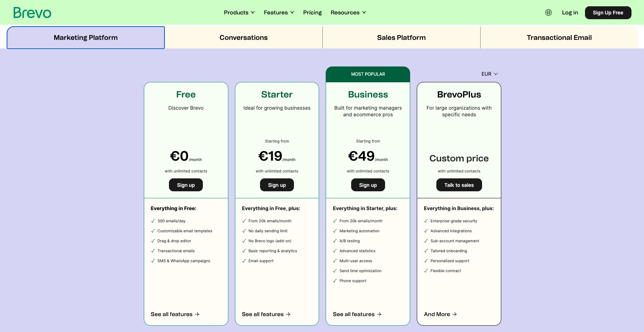The image size is (644, 332).
Task: Open the EUR currency dropdown
Action: click(x=489, y=74)
